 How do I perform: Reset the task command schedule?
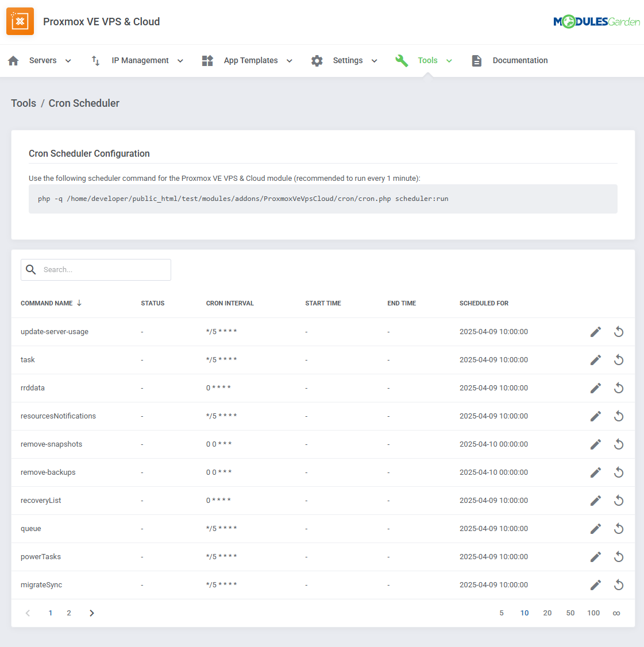618,360
